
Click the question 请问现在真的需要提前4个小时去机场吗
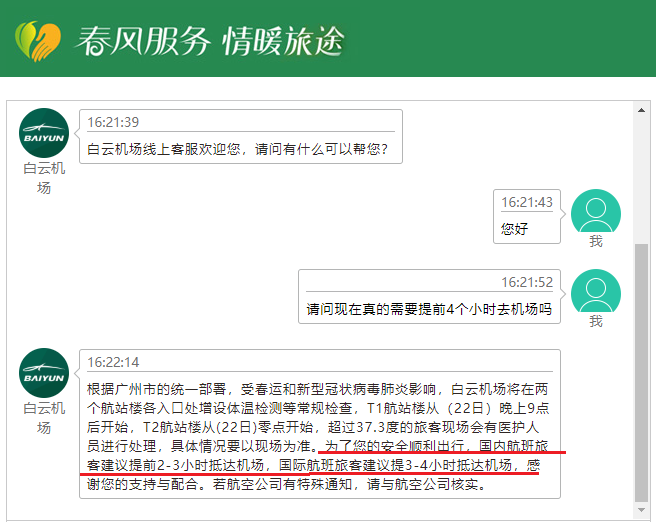(429, 309)
